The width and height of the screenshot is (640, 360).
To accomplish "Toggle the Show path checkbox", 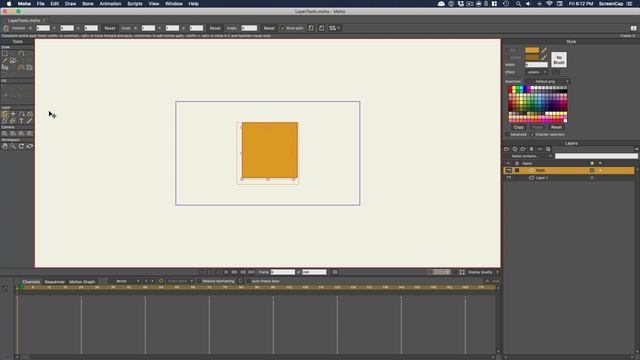I will pos(282,28).
